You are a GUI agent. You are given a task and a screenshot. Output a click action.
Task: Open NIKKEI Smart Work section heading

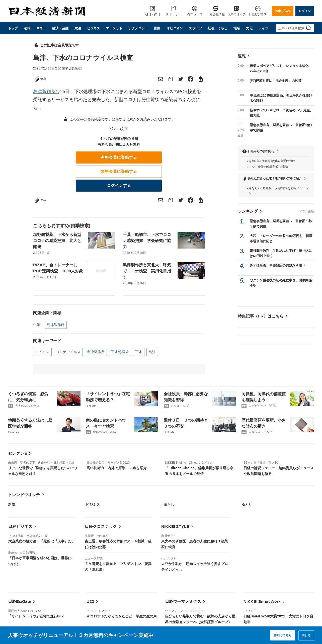click(264, 602)
